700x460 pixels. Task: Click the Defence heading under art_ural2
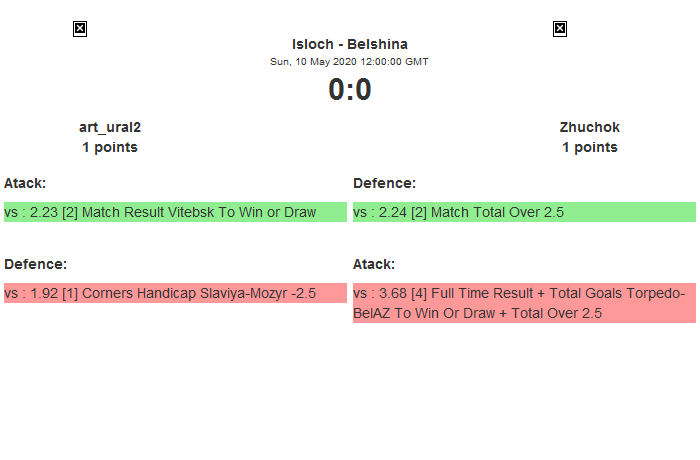[35, 264]
